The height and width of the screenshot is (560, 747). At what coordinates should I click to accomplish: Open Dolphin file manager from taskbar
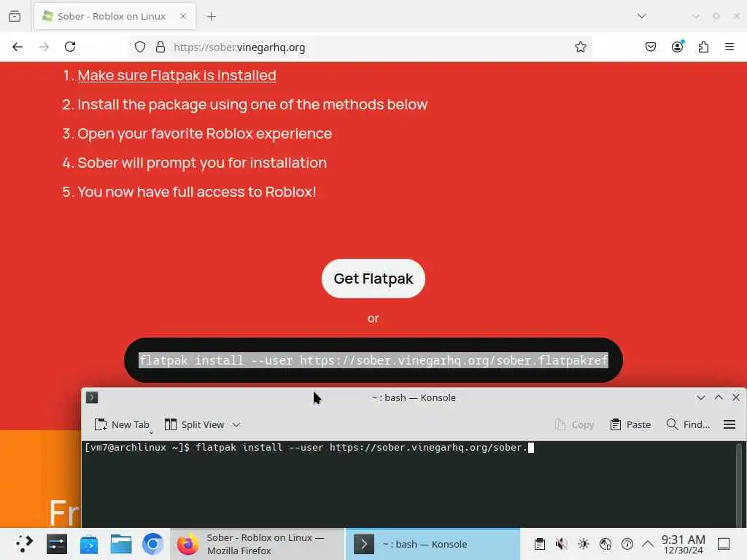coord(121,544)
